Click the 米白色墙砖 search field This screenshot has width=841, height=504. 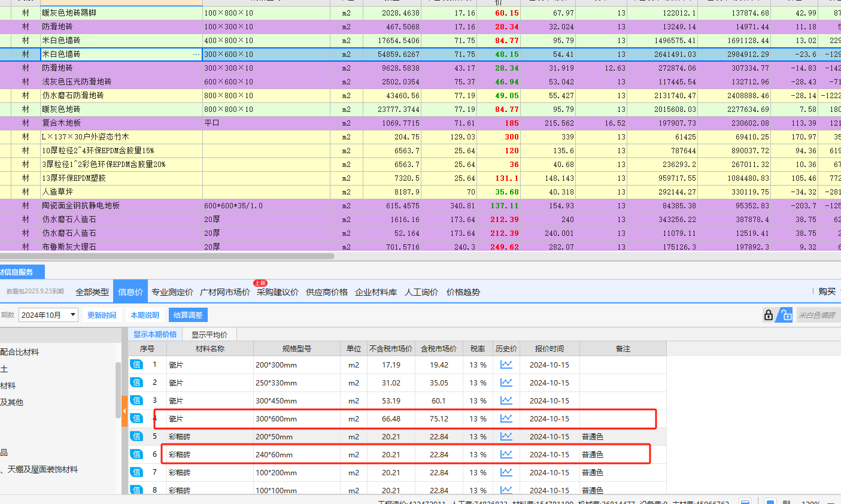click(818, 315)
